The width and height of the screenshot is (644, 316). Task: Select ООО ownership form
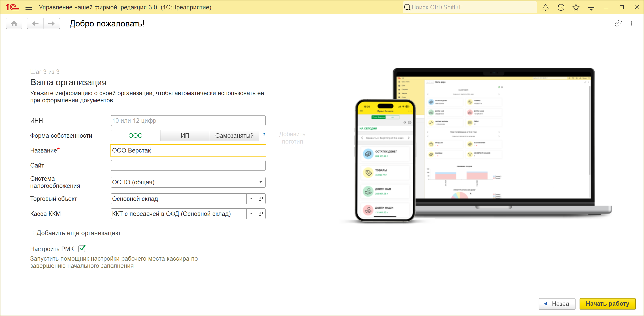pyautogui.click(x=136, y=136)
